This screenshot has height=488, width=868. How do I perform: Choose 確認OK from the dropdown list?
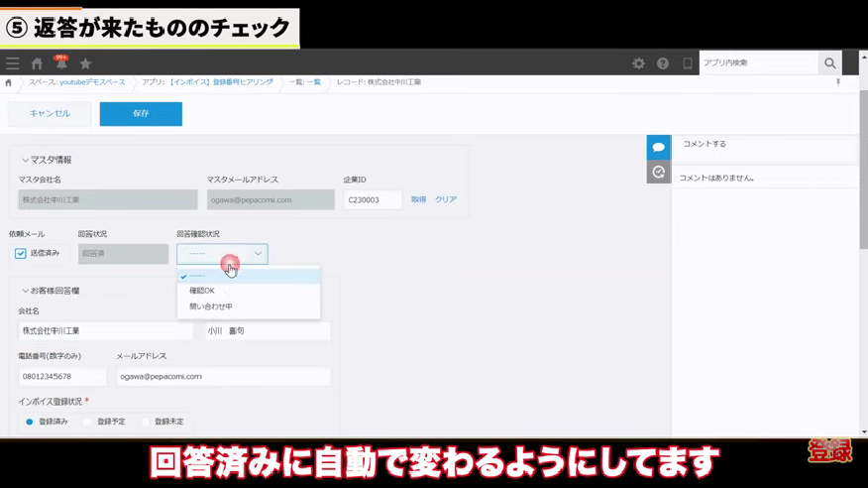[x=249, y=291]
